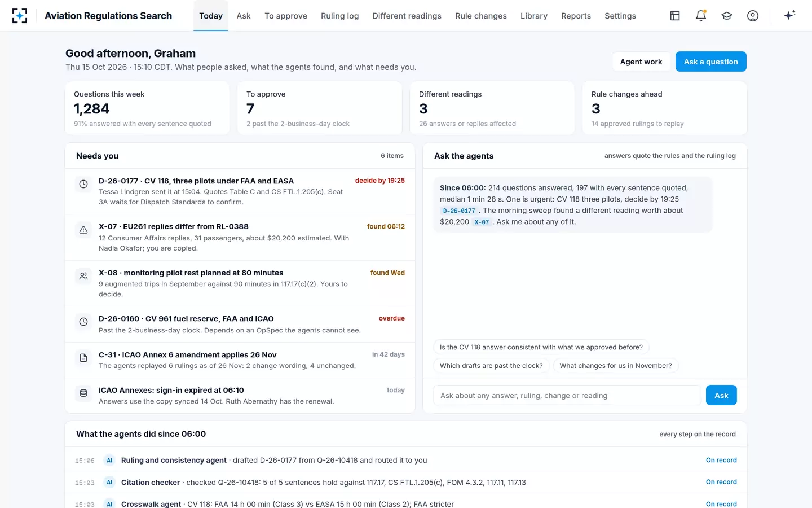Open the Rule changes ahead card
812x508 pixels.
[x=665, y=108]
